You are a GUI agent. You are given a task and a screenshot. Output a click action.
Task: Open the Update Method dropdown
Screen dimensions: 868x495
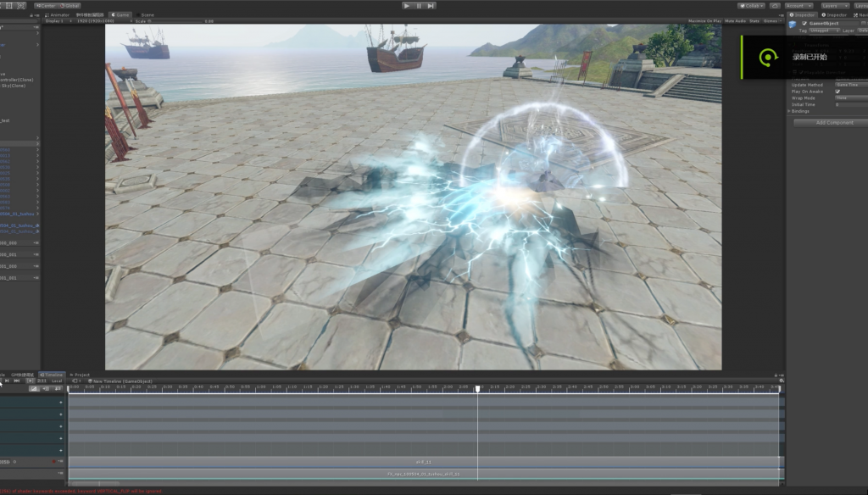(x=851, y=85)
